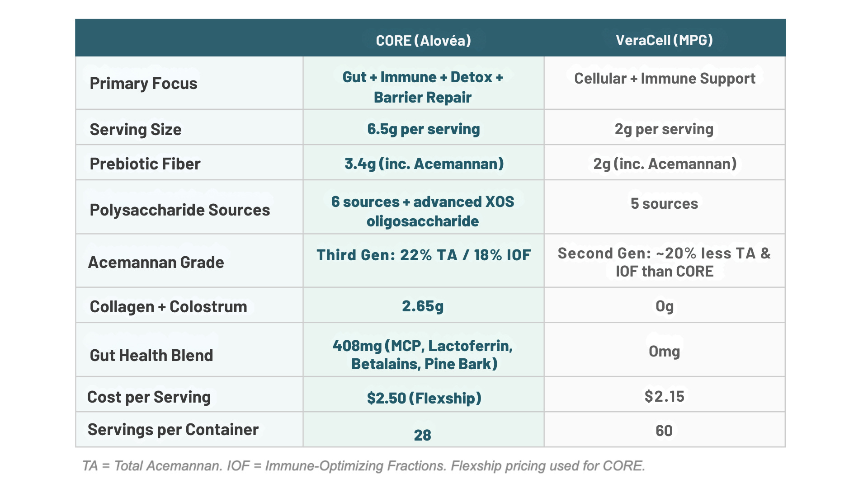The height and width of the screenshot is (488, 868).
Task: Select the Servings per Container label
Action: click(x=173, y=430)
